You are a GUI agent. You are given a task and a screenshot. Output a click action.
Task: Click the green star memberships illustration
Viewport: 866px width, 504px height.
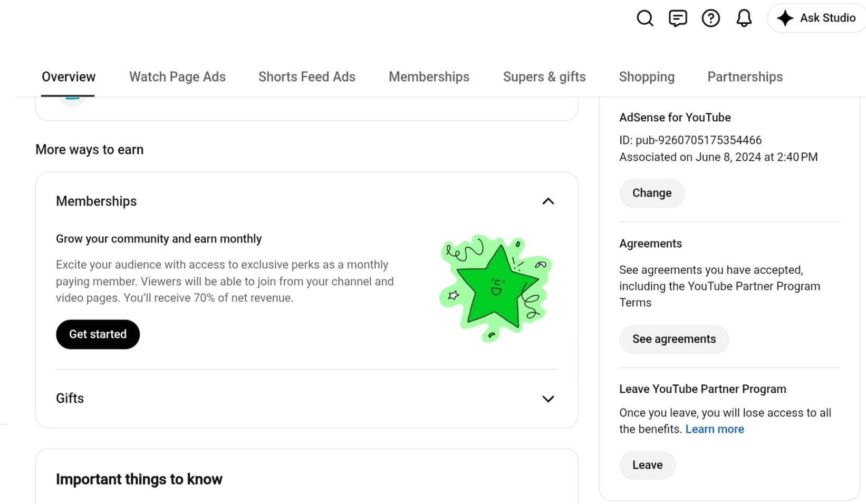point(495,288)
